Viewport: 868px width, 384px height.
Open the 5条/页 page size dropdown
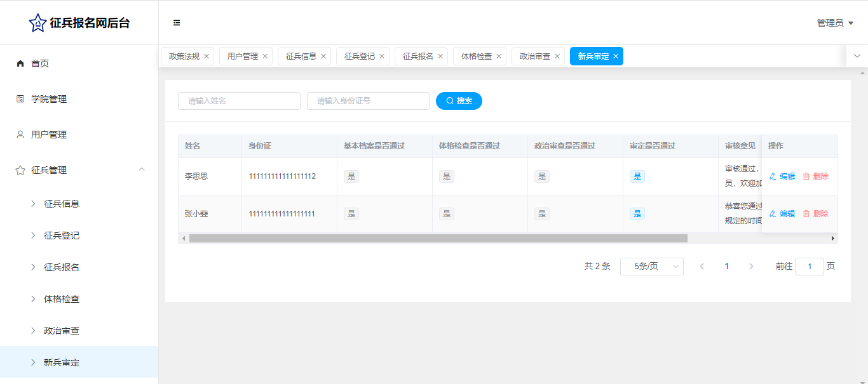(x=651, y=267)
